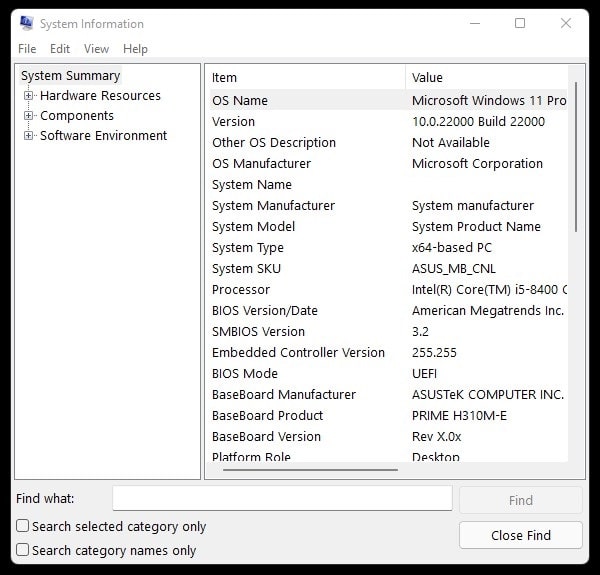Screen dimensions: 600x575
Task: Maximize the System Information window
Action: (x=520, y=23)
